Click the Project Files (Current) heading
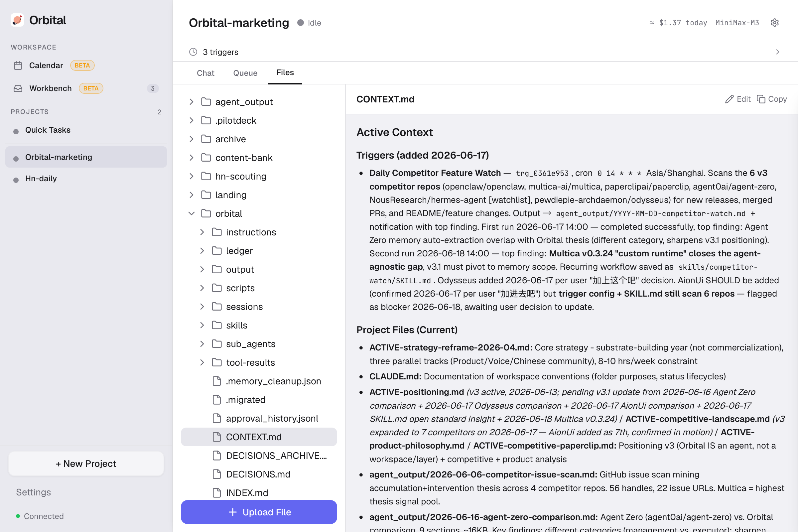The width and height of the screenshot is (798, 532). [x=407, y=330]
